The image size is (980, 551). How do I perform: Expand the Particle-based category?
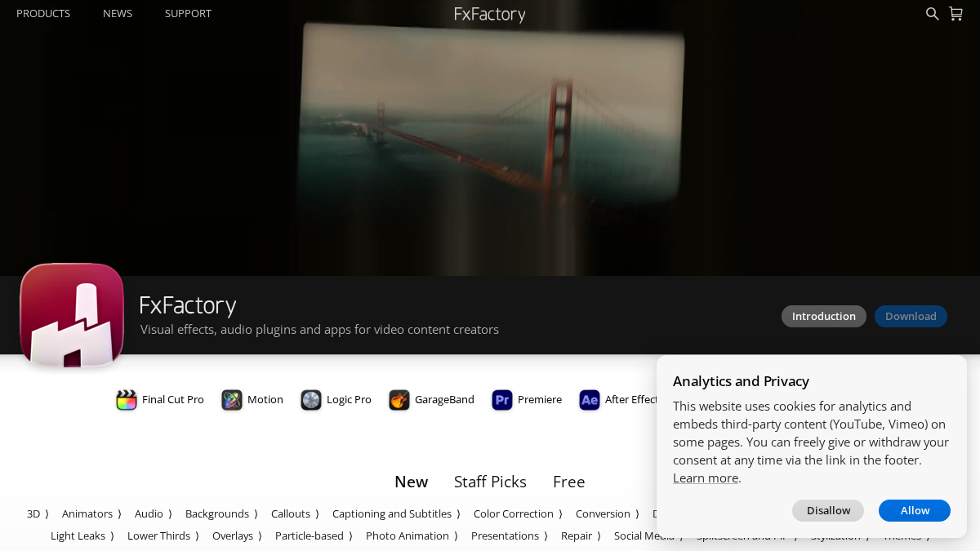tap(314, 535)
